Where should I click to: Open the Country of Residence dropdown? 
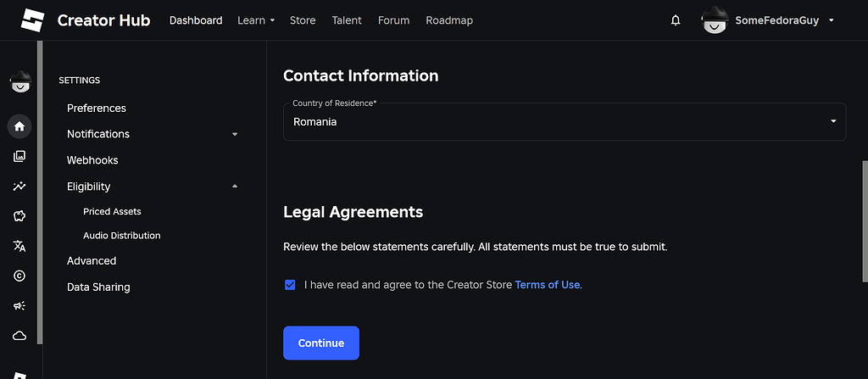pos(564,121)
